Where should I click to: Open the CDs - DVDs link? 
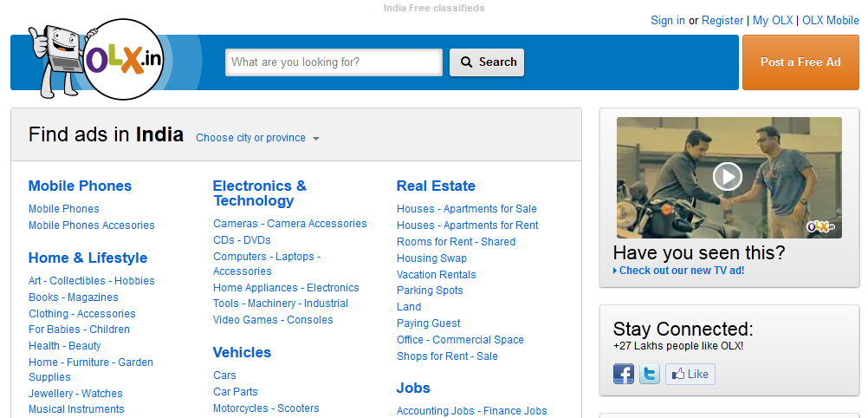tap(242, 240)
